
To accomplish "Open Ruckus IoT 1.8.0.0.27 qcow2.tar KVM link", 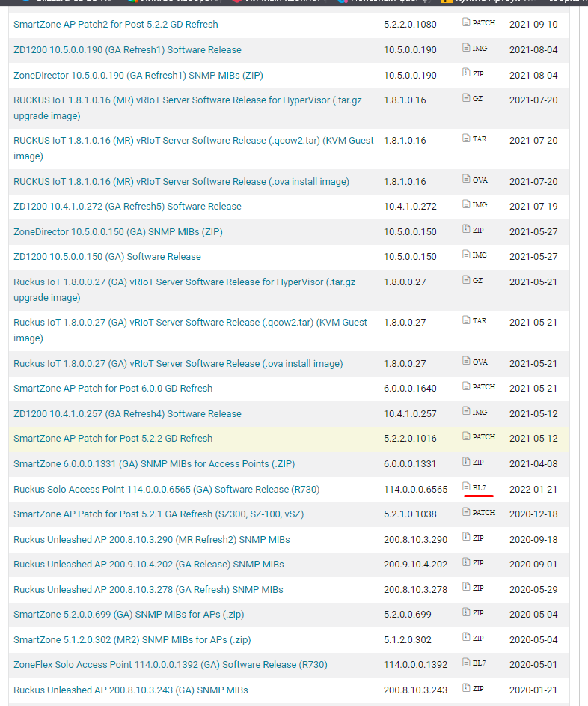I will tap(190, 330).
